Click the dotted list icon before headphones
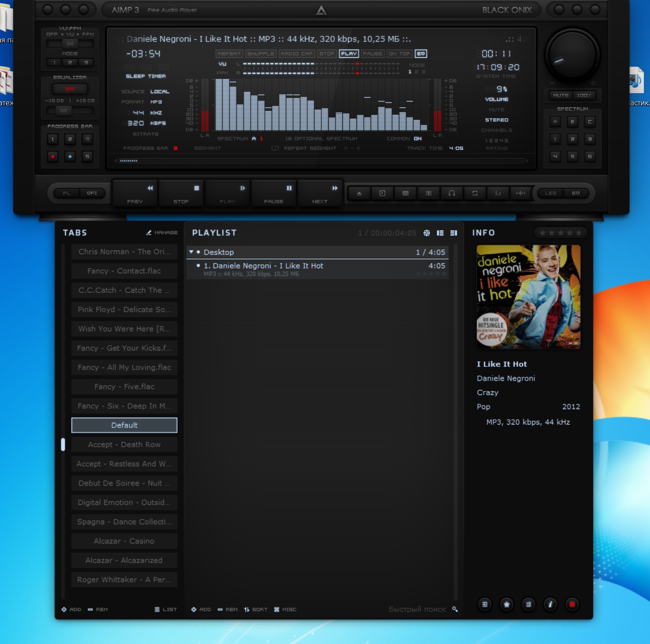The height and width of the screenshot is (644, 650). click(x=429, y=193)
